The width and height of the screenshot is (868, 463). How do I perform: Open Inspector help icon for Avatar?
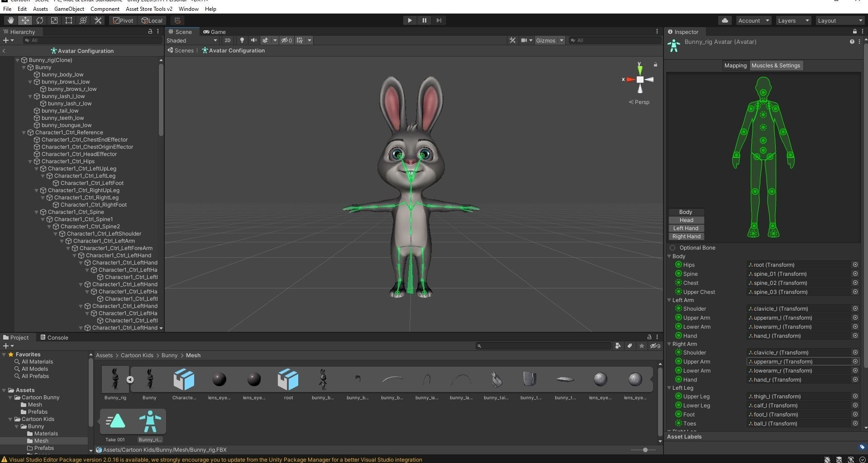click(852, 42)
